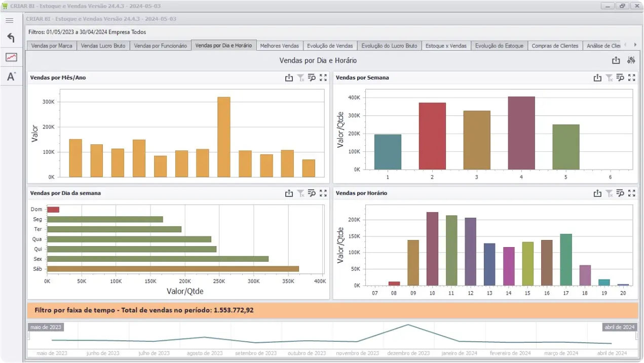Screen dimensions: 644x363
Task: Export the whole dashboard via title bar icon
Action: (616, 60)
